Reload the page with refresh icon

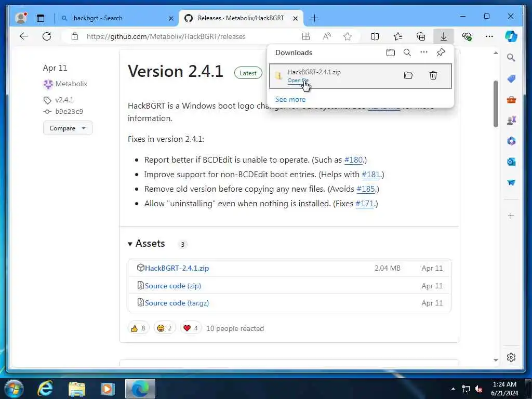pos(47,36)
